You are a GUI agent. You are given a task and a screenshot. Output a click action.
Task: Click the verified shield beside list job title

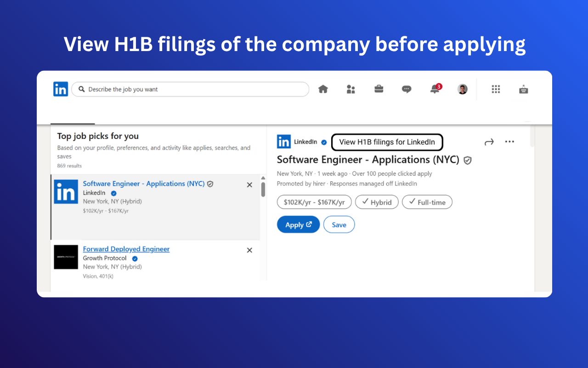click(210, 184)
